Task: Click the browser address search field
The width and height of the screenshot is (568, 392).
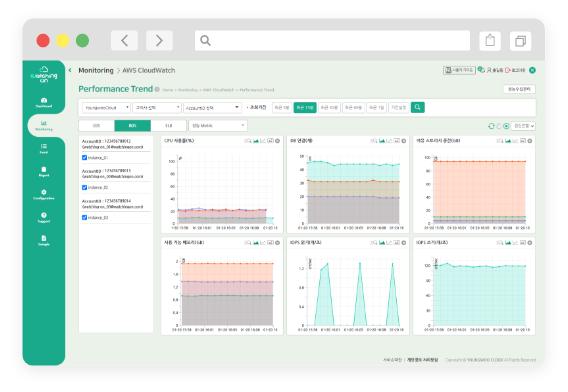Action: coord(332,41)
